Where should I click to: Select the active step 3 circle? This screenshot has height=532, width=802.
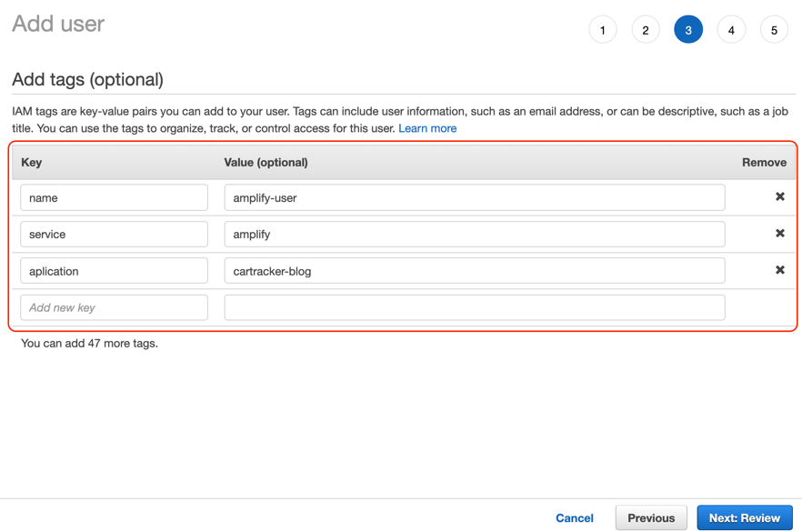[x=688, y=30]
